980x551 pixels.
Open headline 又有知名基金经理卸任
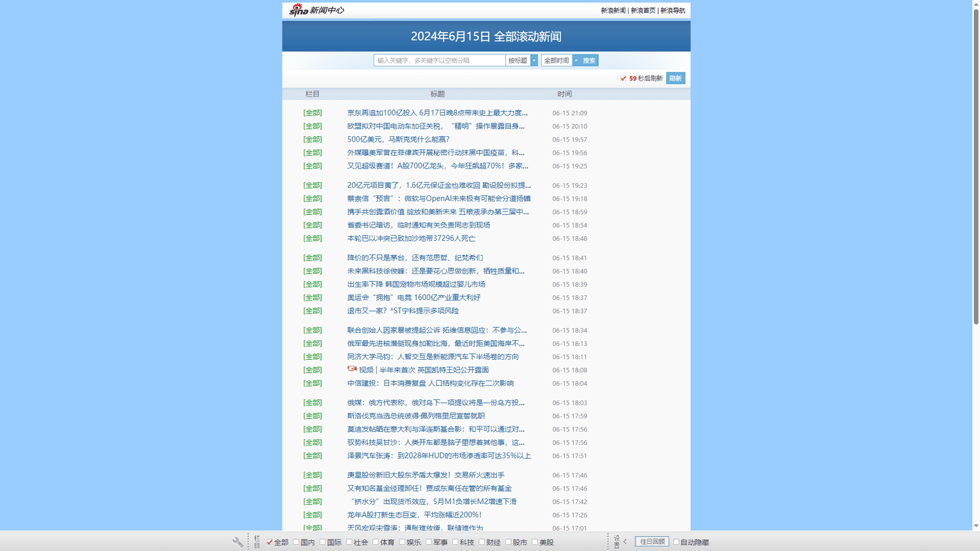point(429,488)
